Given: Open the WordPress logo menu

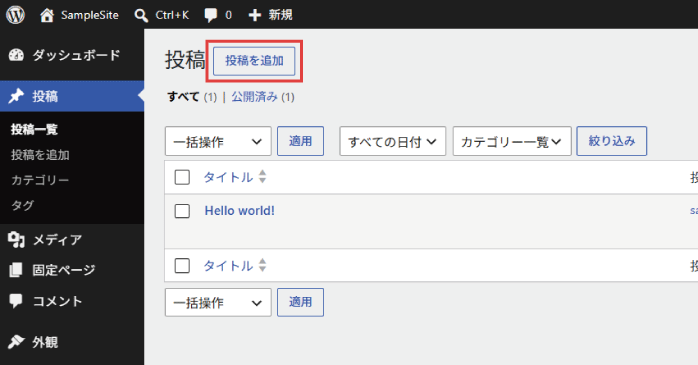Looking at the screenshot, I should (16, 15).
